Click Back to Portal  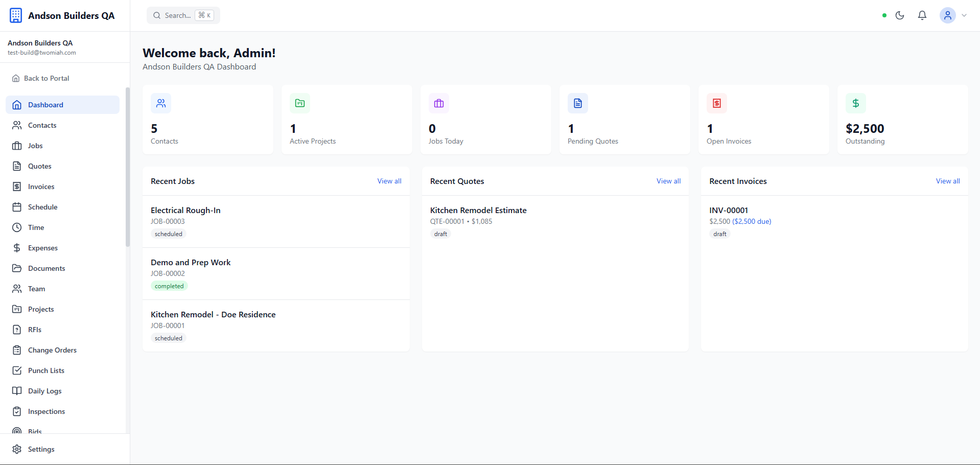[x=46, y=78]
